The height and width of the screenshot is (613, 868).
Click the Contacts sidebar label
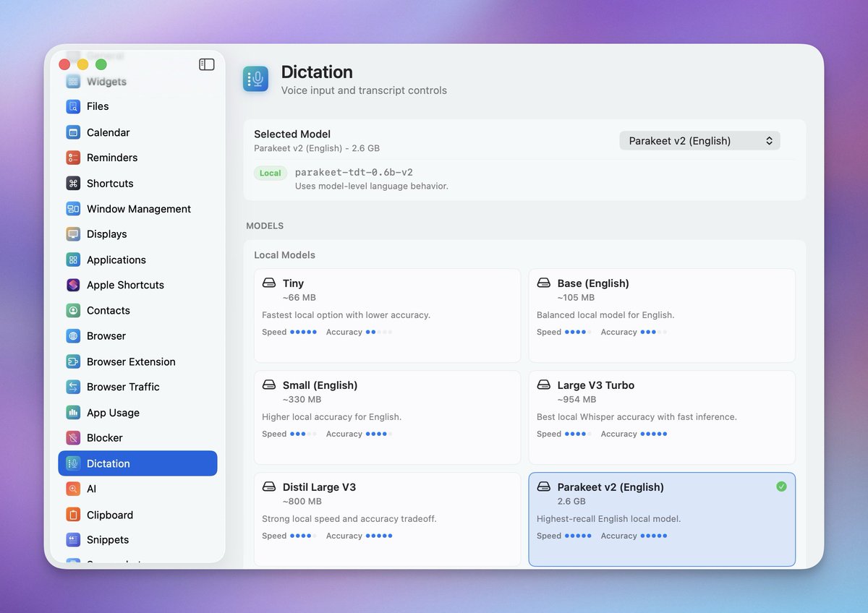[109, 311]
